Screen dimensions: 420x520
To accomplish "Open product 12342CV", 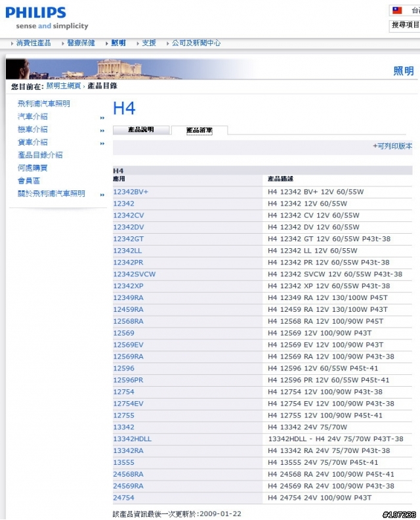I will point(129,215).
